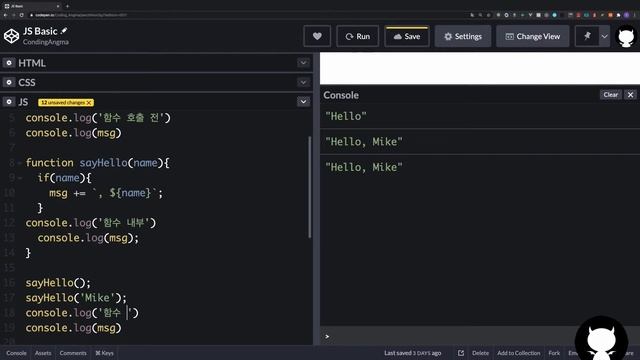Open the dropdown arrow next to the pin
This screenshot has height=360, width=640.
coord(604,36)
